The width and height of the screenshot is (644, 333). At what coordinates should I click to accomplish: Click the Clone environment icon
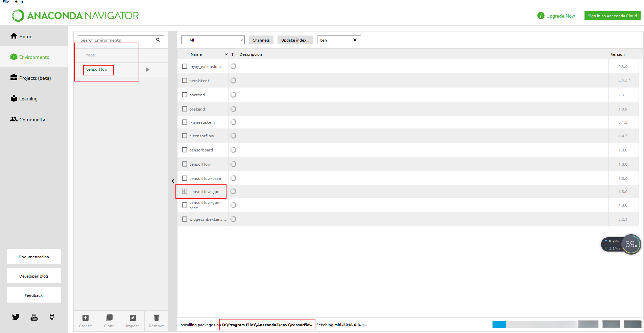click(x=109, y=318)
